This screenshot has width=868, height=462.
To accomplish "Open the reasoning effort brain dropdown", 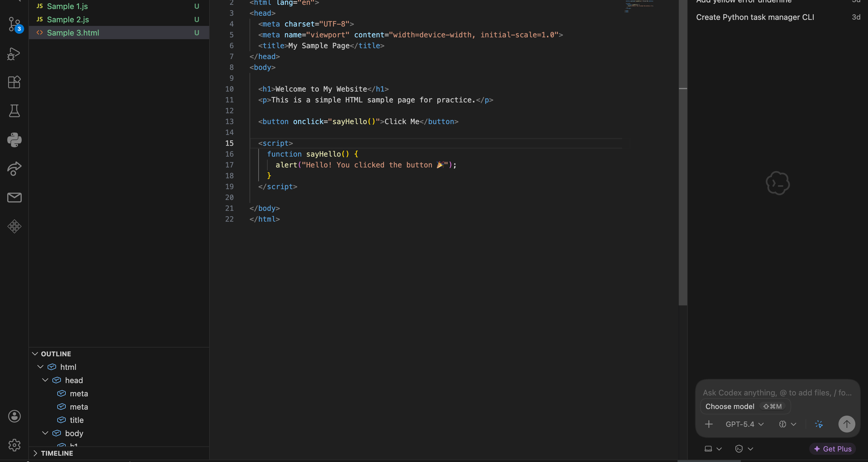I will [787, 424].
